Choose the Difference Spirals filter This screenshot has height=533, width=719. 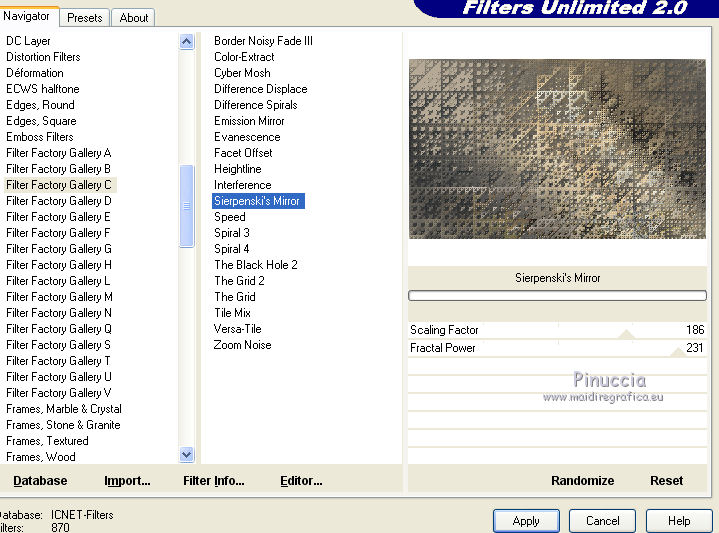pyautogui.click(x=255, y=105)
